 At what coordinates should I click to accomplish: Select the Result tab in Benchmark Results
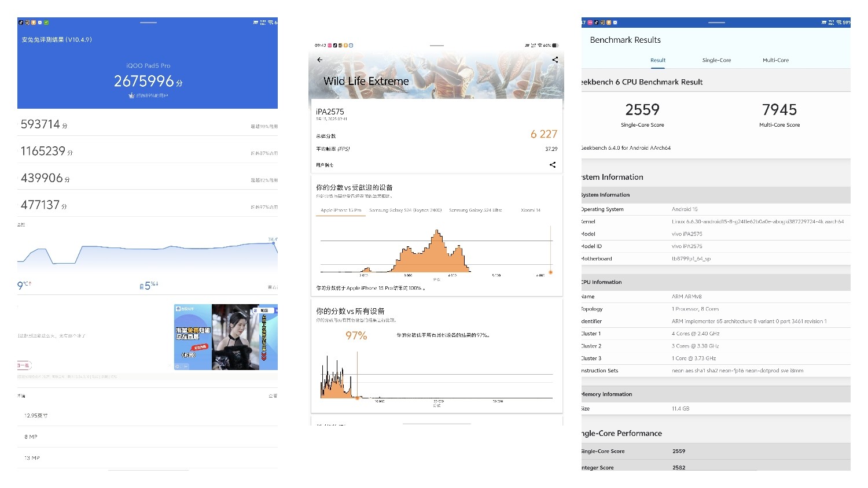pos(657,60)
